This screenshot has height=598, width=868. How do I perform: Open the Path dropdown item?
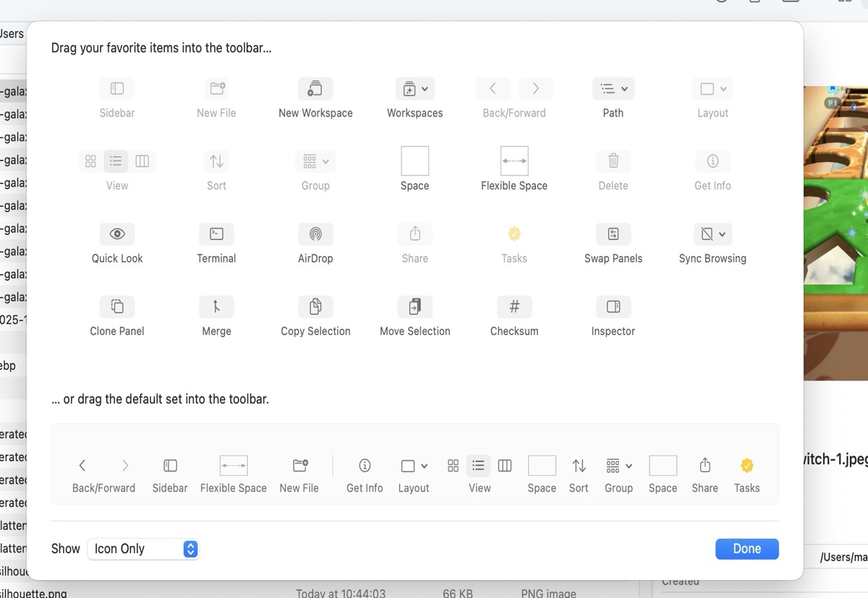point(613,89)
